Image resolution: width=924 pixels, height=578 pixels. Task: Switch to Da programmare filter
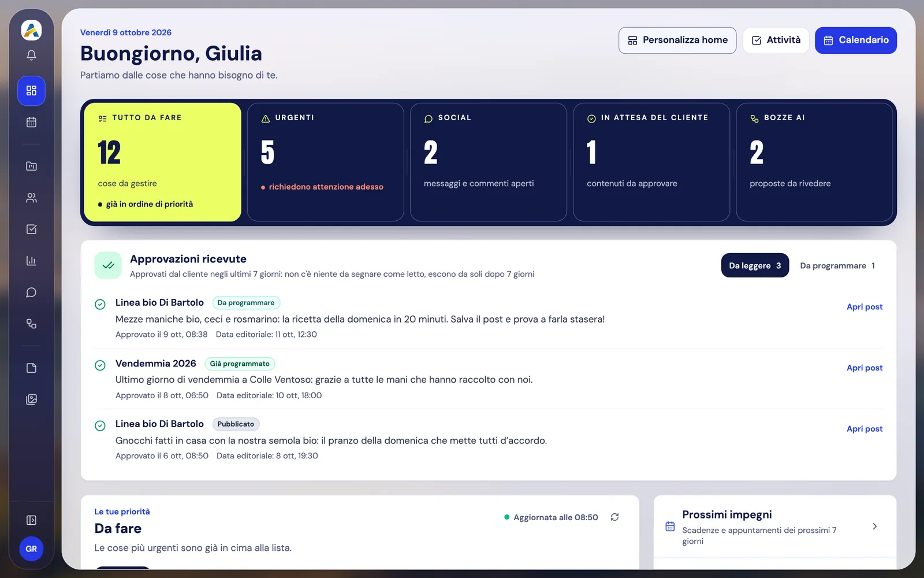pos(837,265)
